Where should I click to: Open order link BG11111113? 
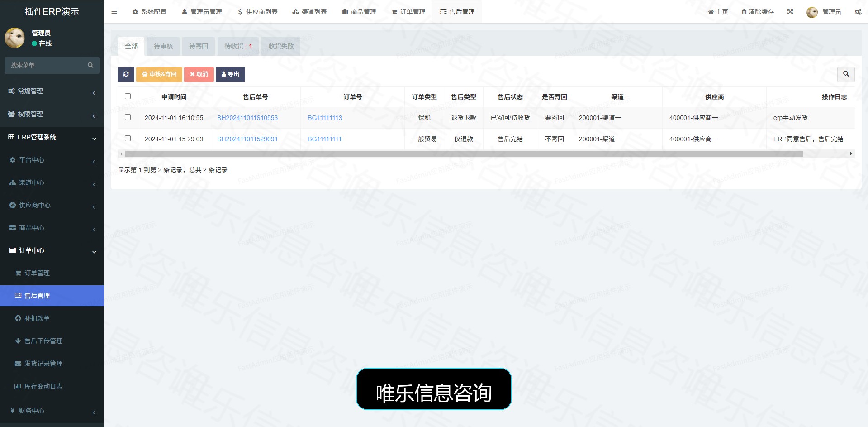(x=325, y=118)
